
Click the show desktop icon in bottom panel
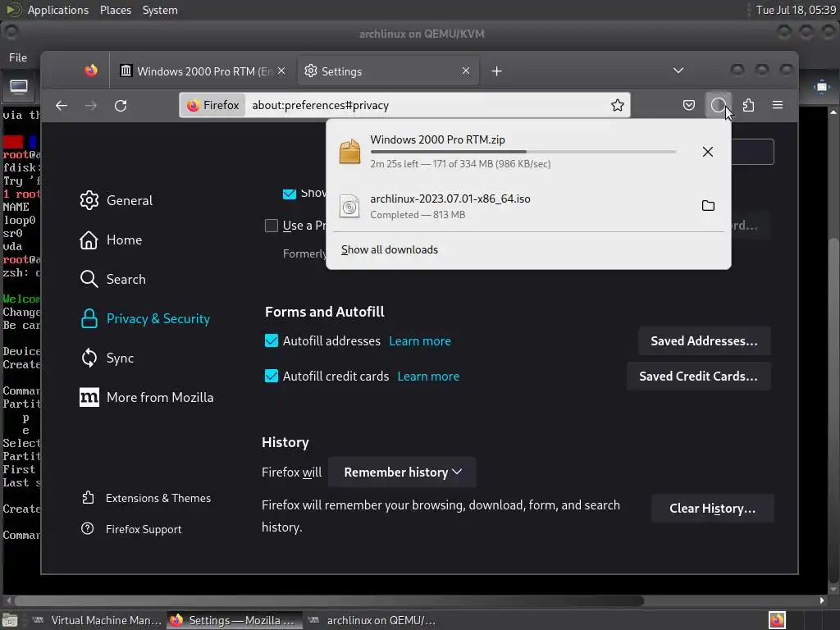tap(10, 620)
